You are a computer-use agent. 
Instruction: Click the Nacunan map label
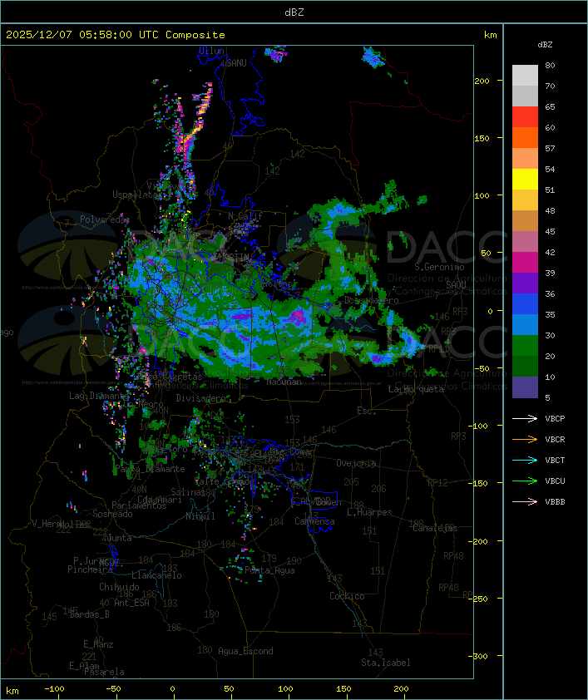(284, 382)
